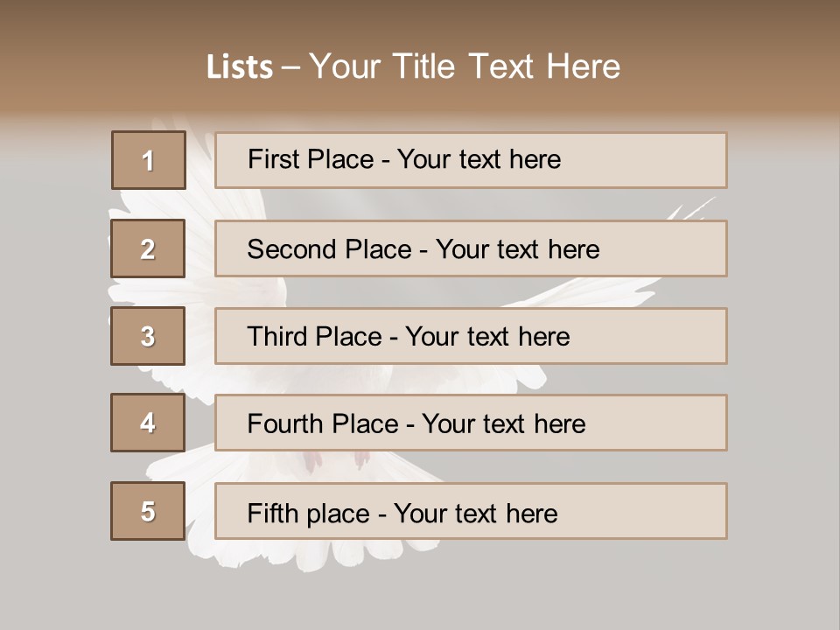This screenshot has height=630, width=840.
Task: Select the "First Place" text box
Action: tap(471, 160)
